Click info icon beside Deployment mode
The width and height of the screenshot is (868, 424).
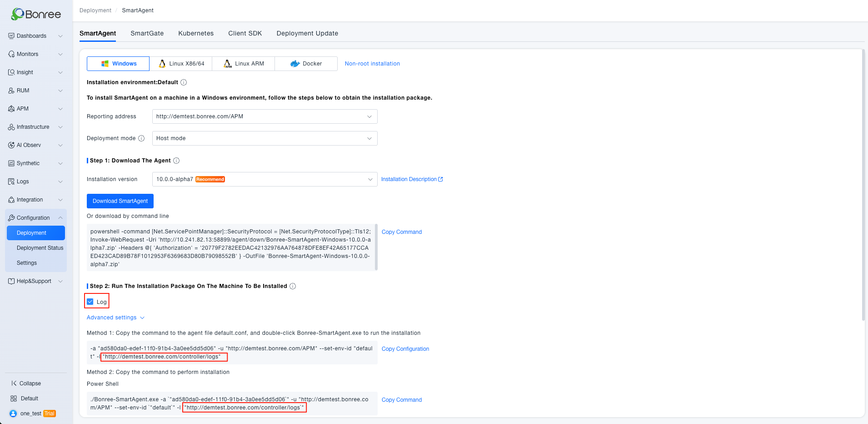point(141,138)
